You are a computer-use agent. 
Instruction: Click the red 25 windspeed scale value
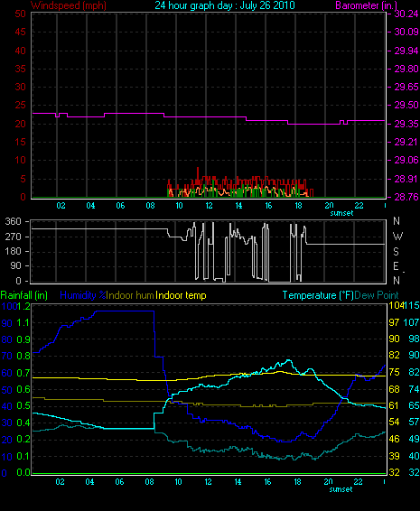pos(20,106)
